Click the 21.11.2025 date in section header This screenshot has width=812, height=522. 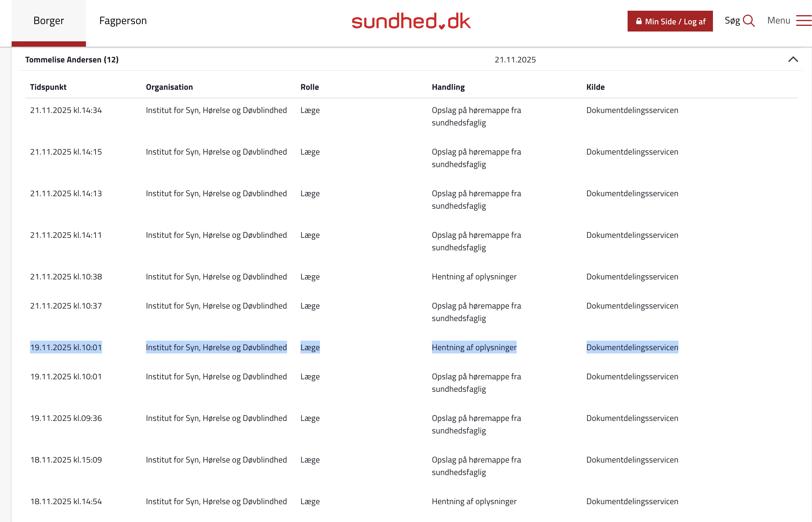tap(515, 60)
